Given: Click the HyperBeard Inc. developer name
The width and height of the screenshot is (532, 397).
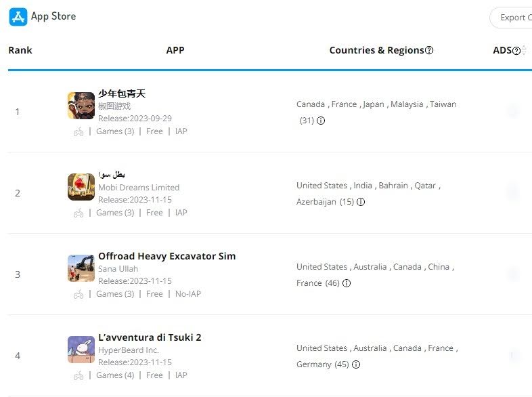Looking at the screenshot, I should click(x=128, y=350).
